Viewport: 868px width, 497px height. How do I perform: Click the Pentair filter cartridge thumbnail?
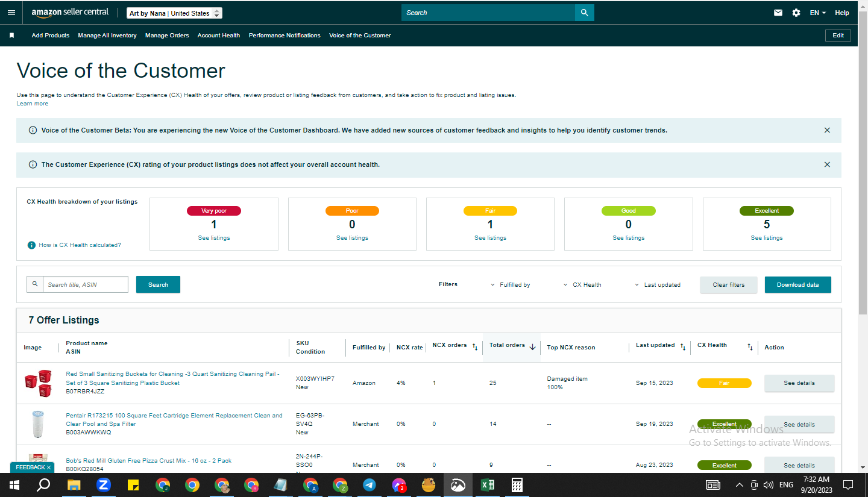point(37,424)
